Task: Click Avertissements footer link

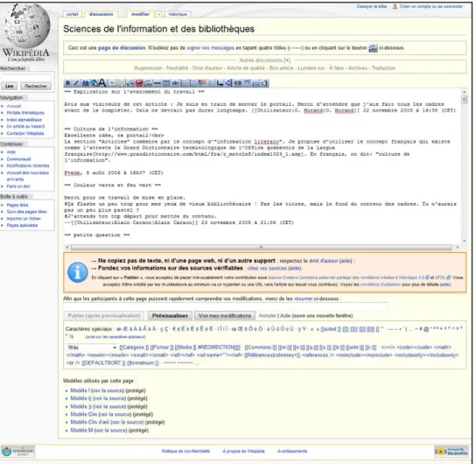Action: [x=292, y=451]
